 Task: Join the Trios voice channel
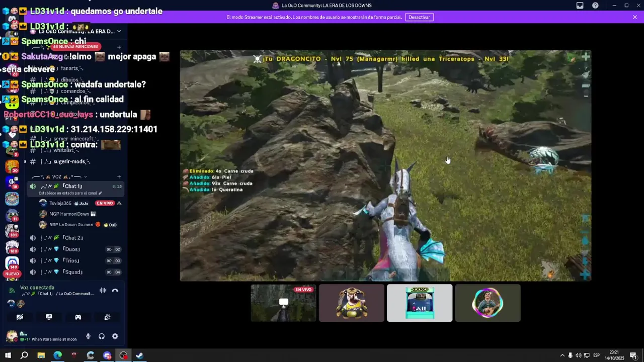[75, 260]
